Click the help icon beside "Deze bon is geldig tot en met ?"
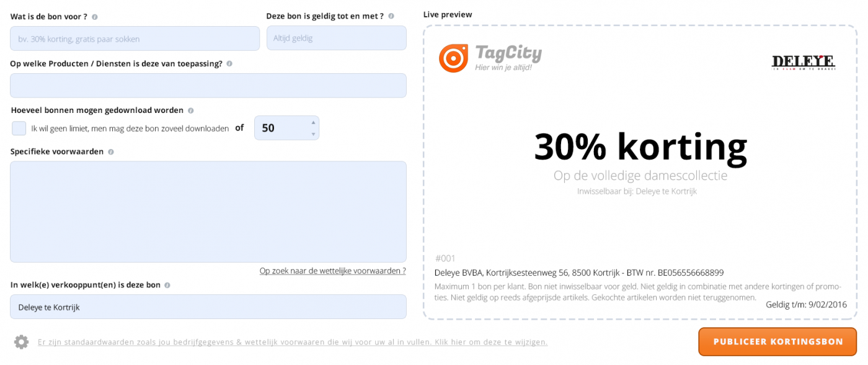The height and width of the screenshot is (365, 868). [391, 16]
